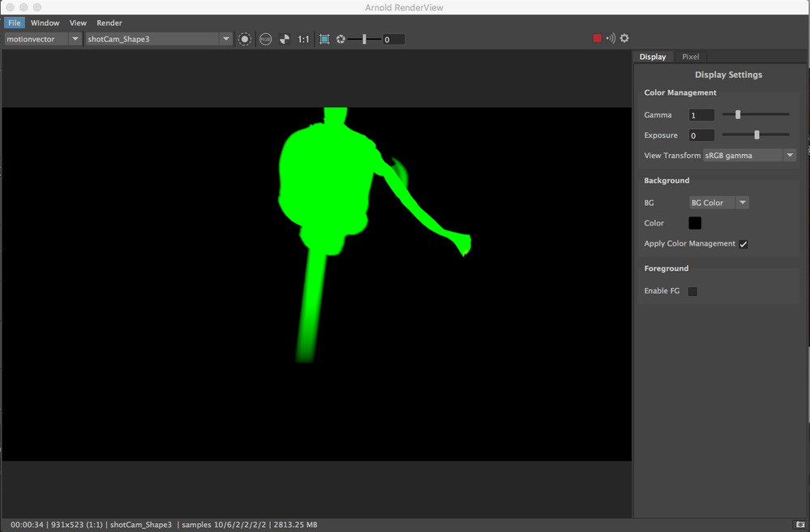Screen dimensions: 810x532
Task: Open the Window menu
Action: (45, 23)
